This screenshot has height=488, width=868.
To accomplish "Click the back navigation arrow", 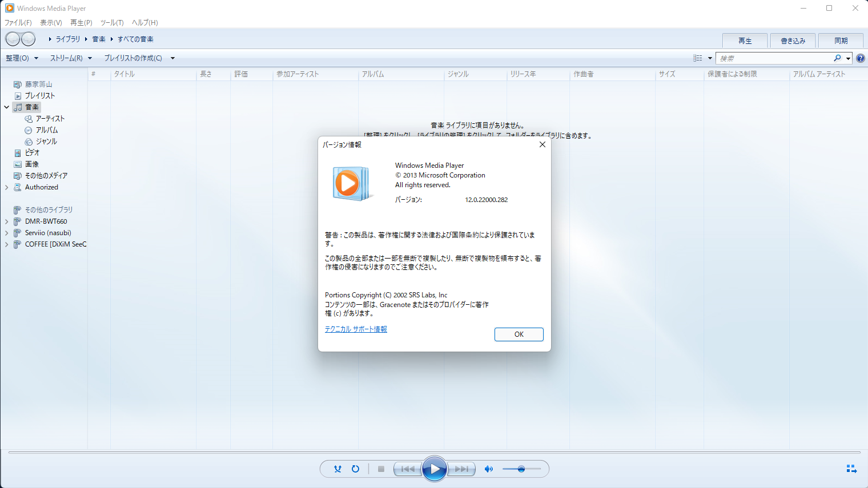I will pos(13,39).
